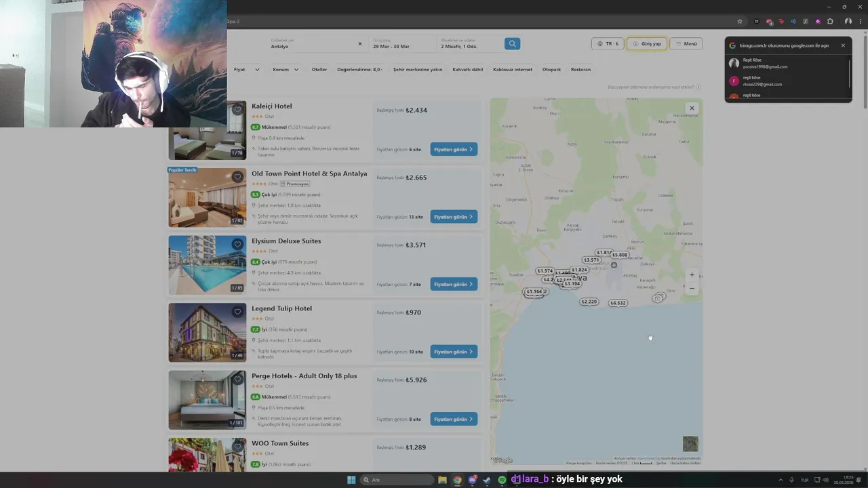The height and width of the screenshot is (488, 868).
Task: Save Legend Tulip Hotel with heart
Action: [237, 312]
